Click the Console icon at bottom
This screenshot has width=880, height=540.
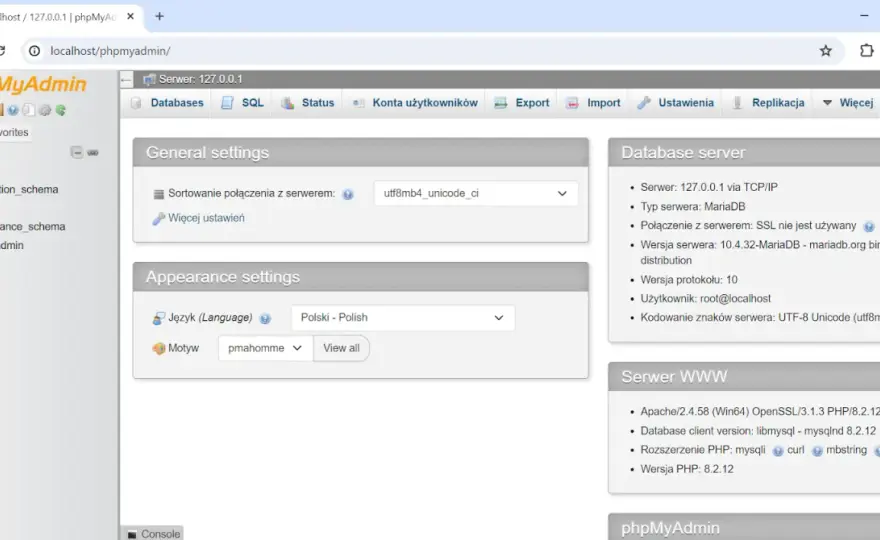coord(132,534)
